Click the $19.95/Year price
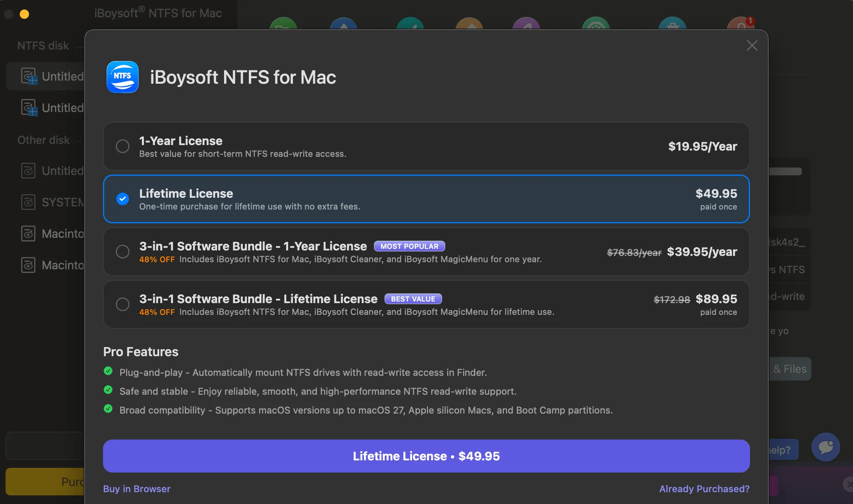This screenshot has height=504, width=853. coord(702,146)
